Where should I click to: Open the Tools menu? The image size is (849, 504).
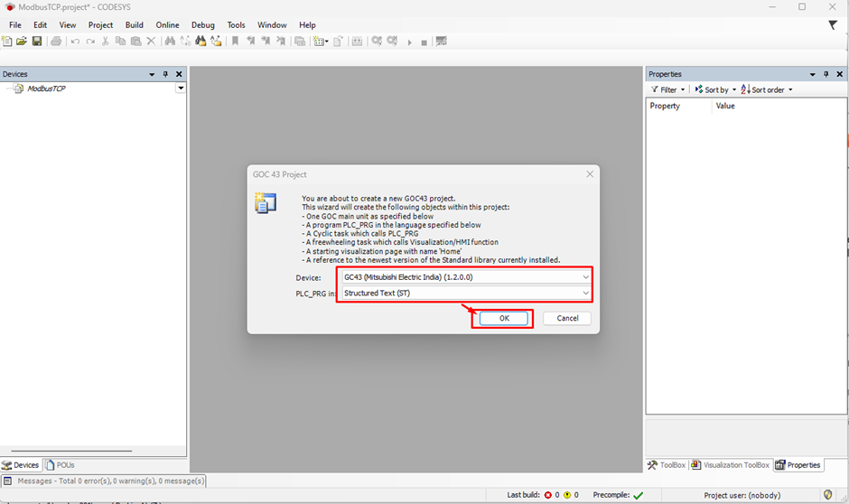click(x=236, y=25)
